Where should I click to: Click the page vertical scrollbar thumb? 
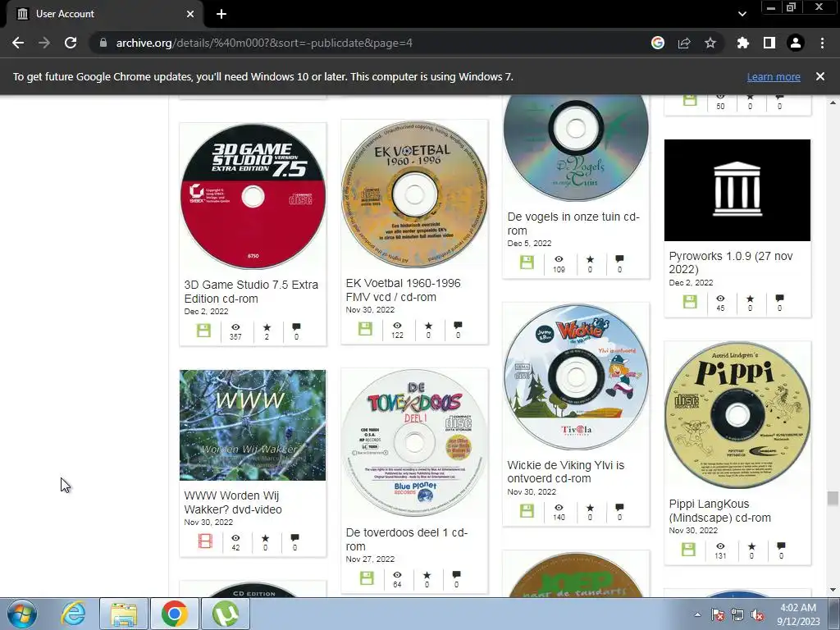[833, 498]
